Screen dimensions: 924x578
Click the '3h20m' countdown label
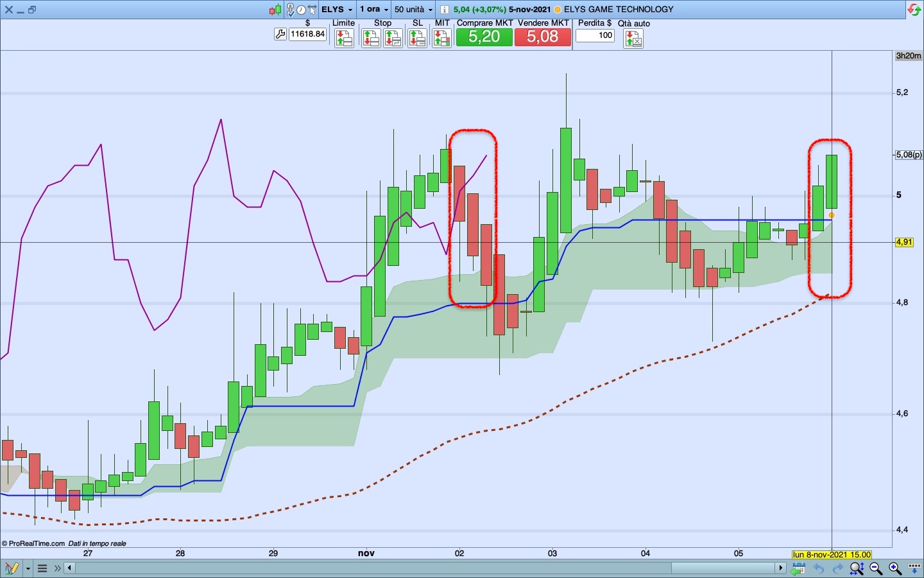909,56
